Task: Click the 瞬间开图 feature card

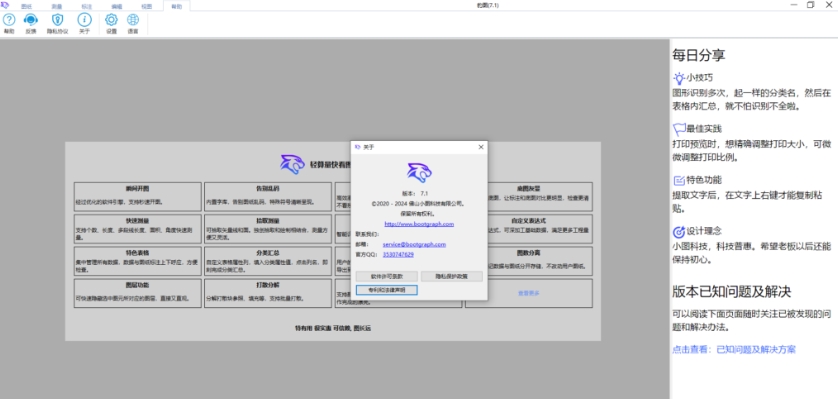Action: pos(138,197)
